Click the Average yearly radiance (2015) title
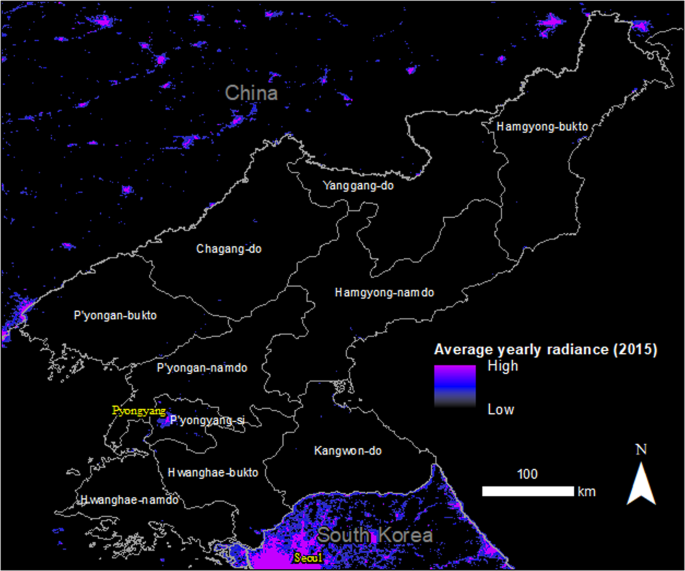The image size is (685, 571). point(546,350)
